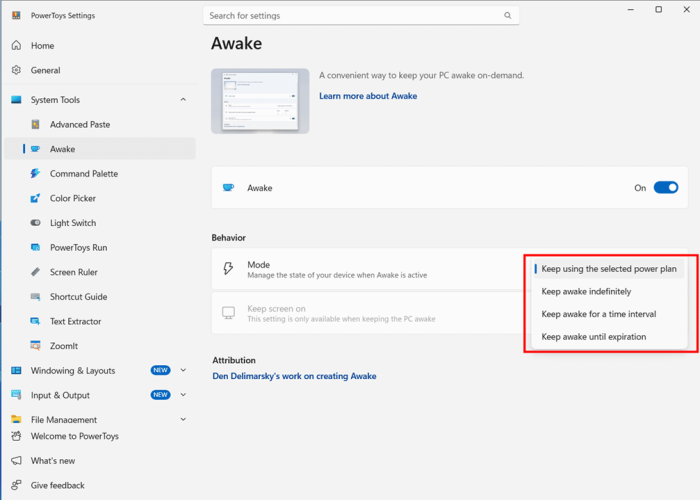Click the Shortcut Guide keyboard icon
The width and height of the screenshot is (700, 500).
pyautogui.click(x=36, y=296)
